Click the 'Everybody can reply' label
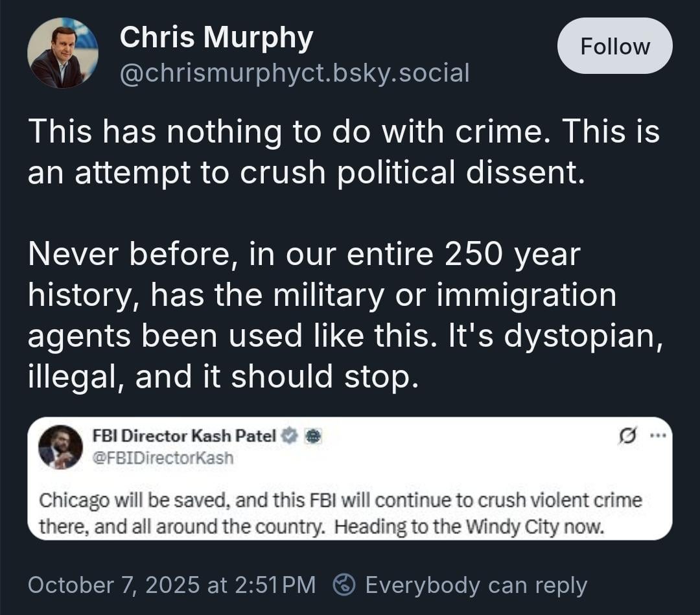Screen dimensions: 700x615 pos(476,585)
